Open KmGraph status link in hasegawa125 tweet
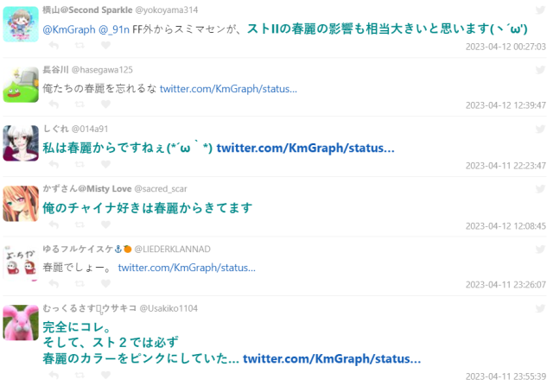The width and height of the screenshot is (553, 392). [x=228, y=89]
